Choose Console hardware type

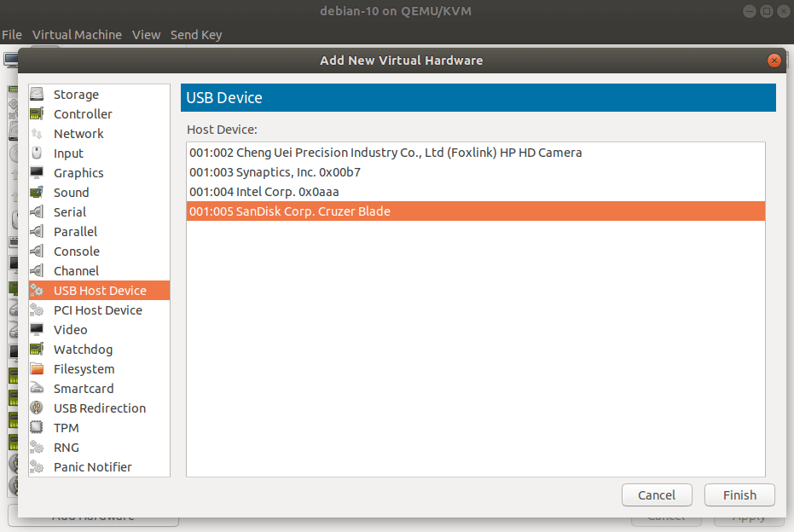(x=99, y=251)
